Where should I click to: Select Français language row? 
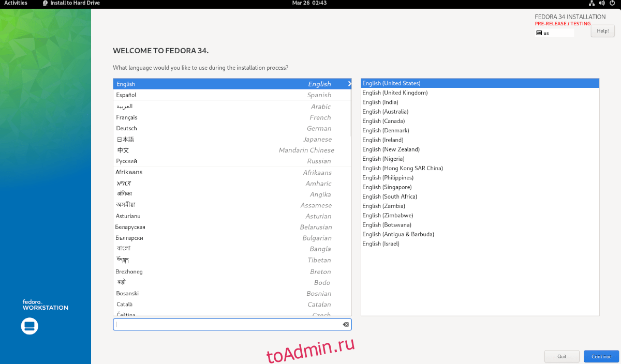232,117
